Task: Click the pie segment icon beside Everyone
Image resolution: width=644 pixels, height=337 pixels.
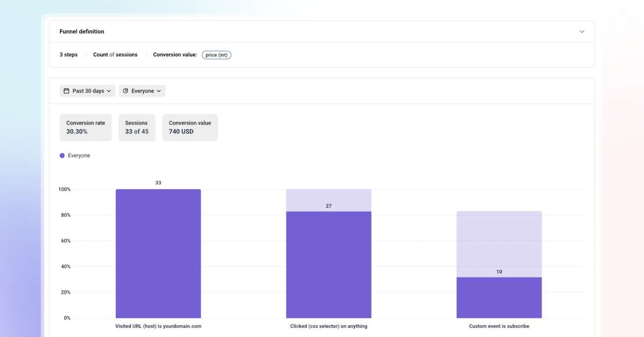Action: tap(126, 91)
